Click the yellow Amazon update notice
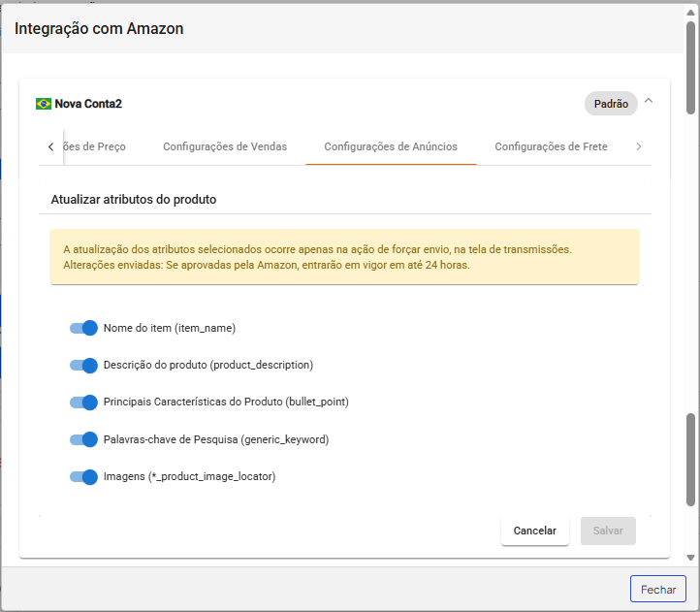Image resolution: width=700 pixels, height=612 pixels. click(344, 257)
